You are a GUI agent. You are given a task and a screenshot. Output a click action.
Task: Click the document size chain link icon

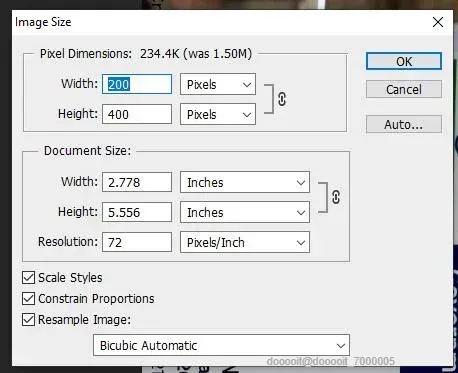(336, 197)
